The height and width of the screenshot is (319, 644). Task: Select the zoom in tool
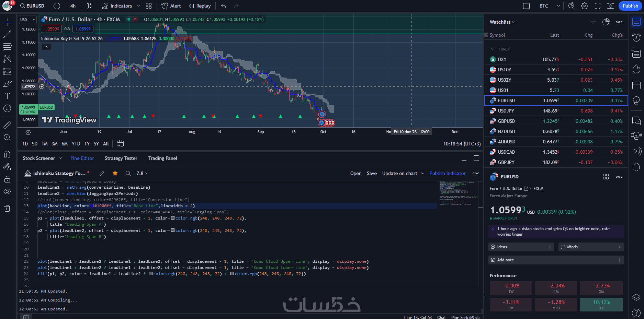click(7, 138)
